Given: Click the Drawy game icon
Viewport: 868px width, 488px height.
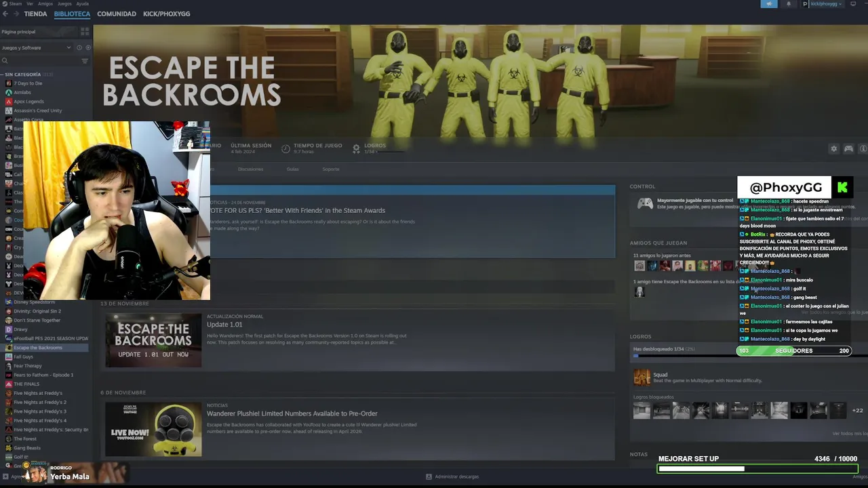Looking at the screenshot, I should [x=9, y=329].
